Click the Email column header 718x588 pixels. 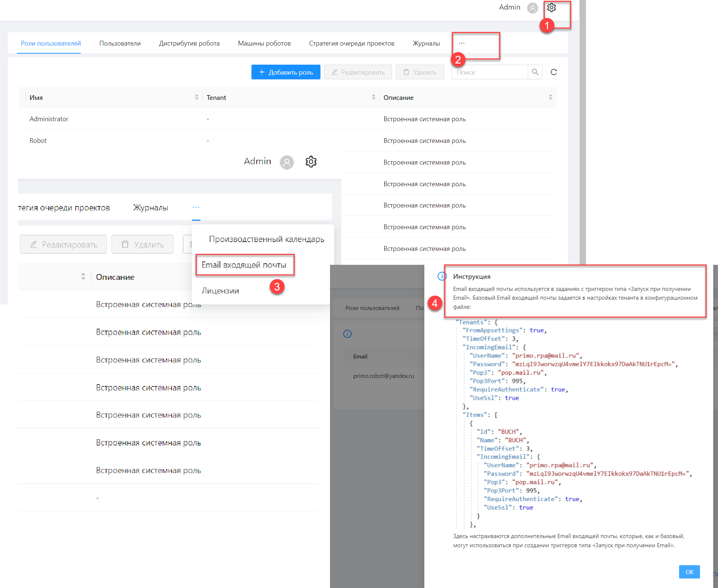[x=360, y=357]
